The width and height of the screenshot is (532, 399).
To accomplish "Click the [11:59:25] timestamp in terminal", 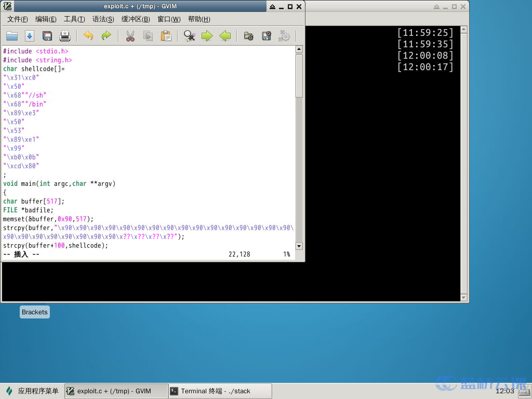I will click(425, 33).
